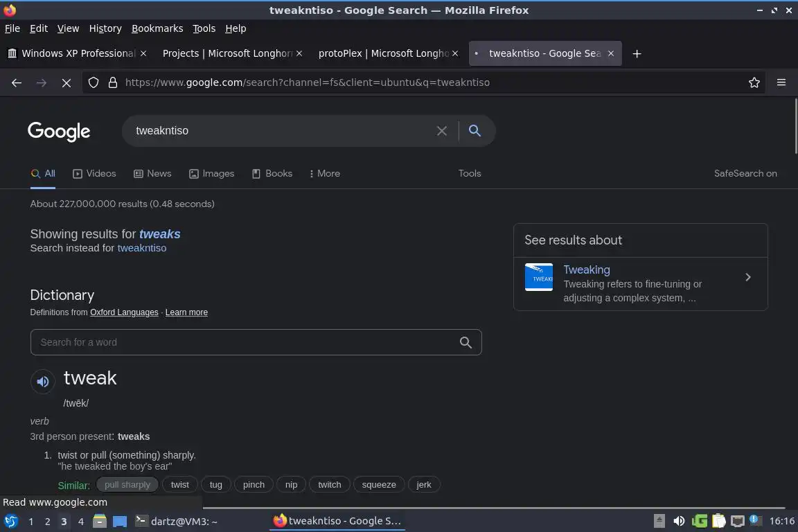Close the tweakntiso Google Search tab

point(611,53)
